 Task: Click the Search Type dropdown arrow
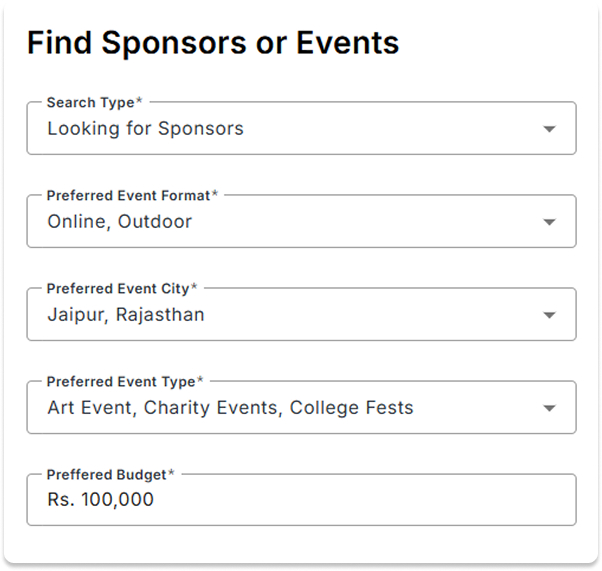coord(548,129)
